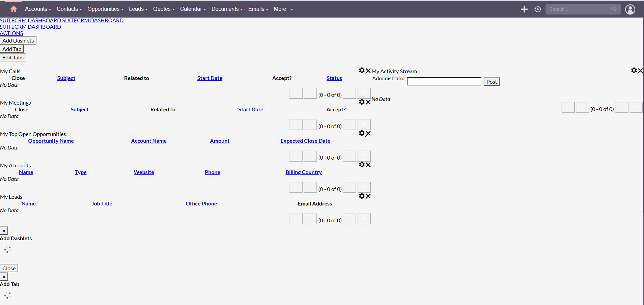Open My Accounts dashlet gear settings
The height and width of the screenshot is (305, 644).
point(362,165)
